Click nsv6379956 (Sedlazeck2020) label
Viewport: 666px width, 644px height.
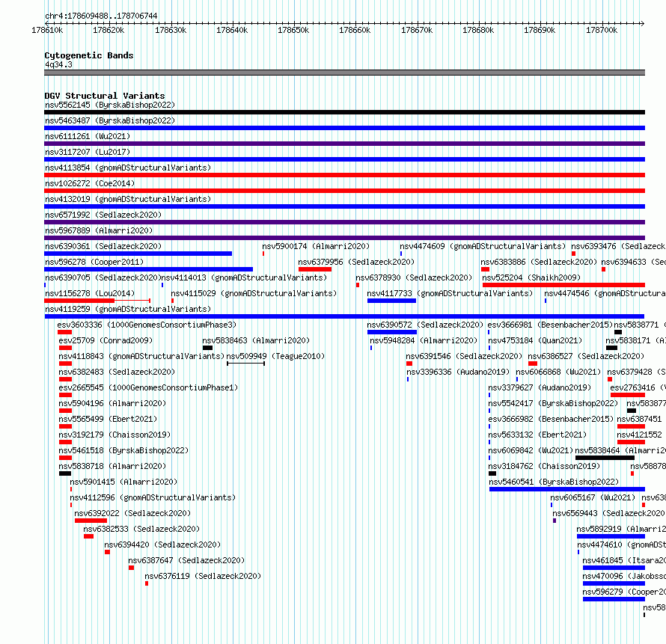tap(356, 262)
